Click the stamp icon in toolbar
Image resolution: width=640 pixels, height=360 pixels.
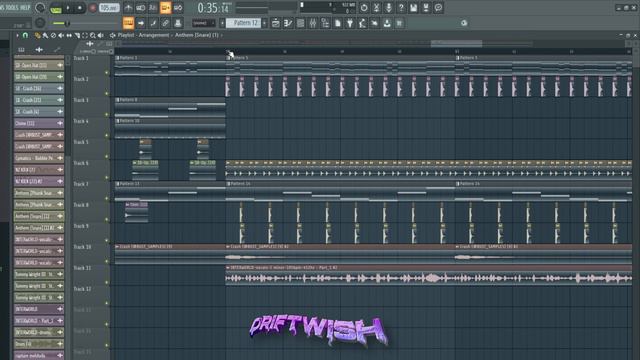coord(178,23)
